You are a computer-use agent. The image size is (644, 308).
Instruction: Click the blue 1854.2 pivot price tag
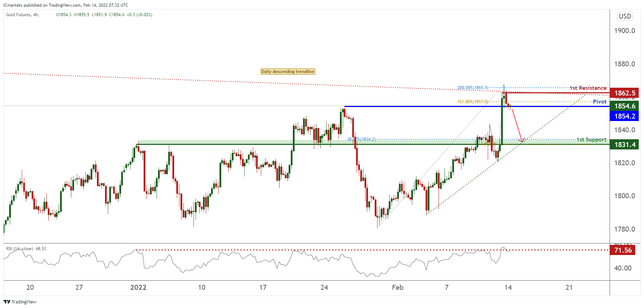coord(624,116)
